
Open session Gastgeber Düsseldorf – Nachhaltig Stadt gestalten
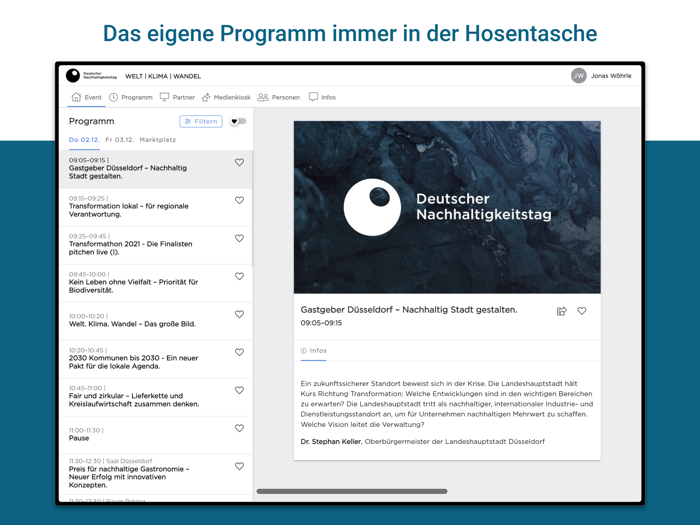[156, 169]
